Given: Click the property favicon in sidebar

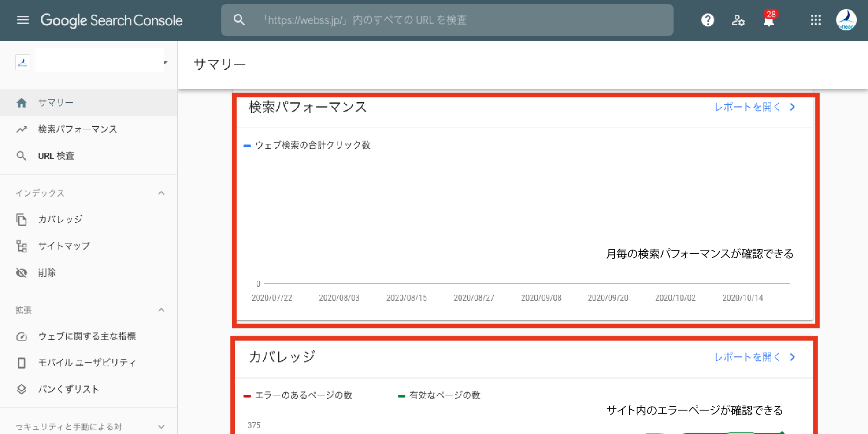Looking at the screenshot, I should 23,62.
